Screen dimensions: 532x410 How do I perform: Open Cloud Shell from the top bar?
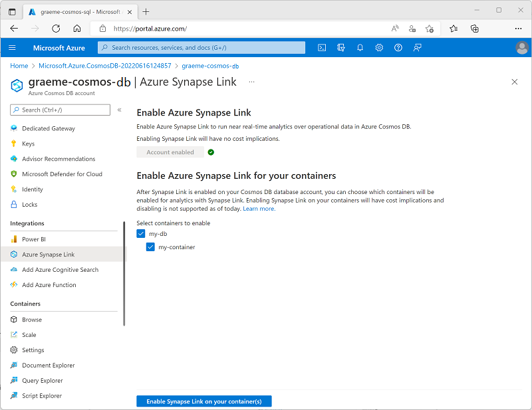[x=322, y=47]
